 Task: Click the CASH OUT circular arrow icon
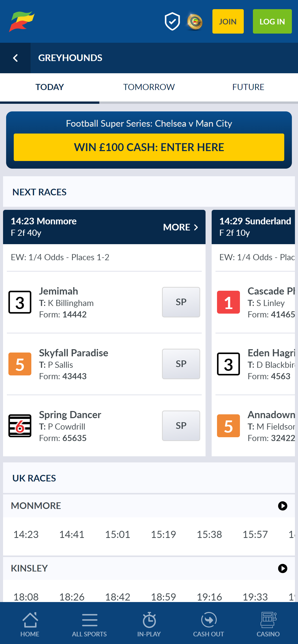pyautogui.click(x=209, y=620)
